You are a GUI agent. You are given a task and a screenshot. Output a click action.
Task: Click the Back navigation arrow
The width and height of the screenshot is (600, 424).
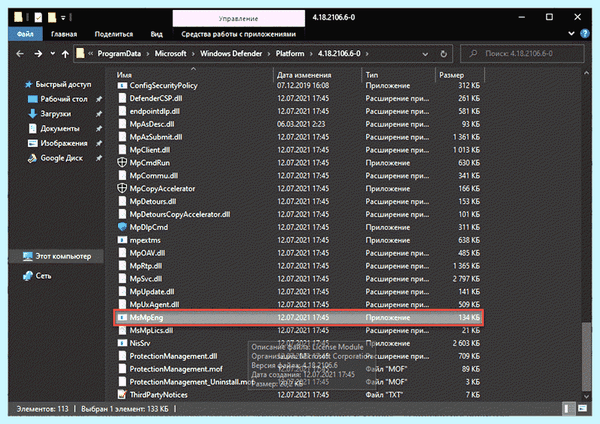click(20, 54)
